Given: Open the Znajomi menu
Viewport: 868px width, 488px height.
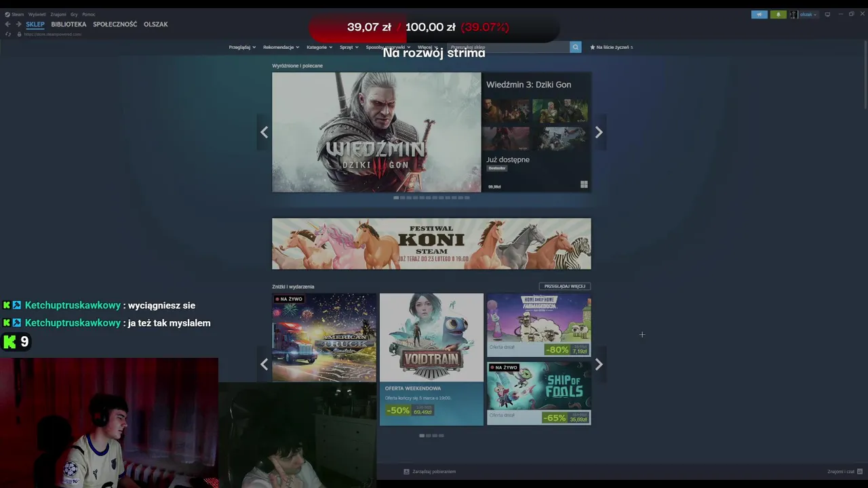Looking at the screenshot, I should click(58, 14).
